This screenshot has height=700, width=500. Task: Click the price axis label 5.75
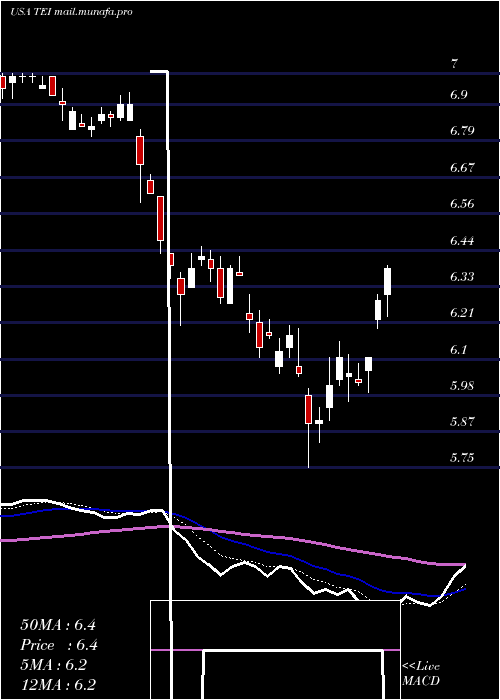coord(462,458)
